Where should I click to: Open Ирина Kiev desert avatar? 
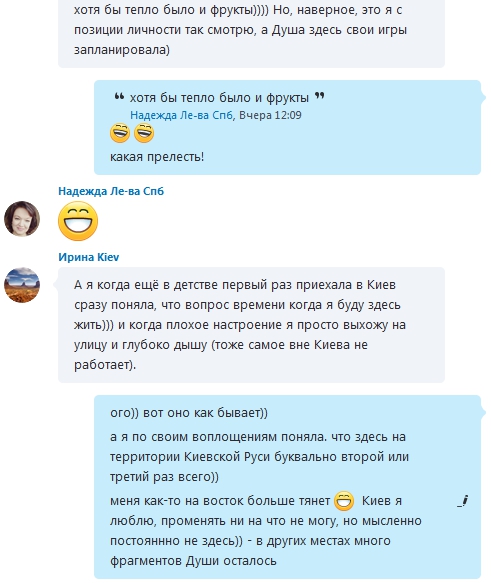(x=22, y=285)
